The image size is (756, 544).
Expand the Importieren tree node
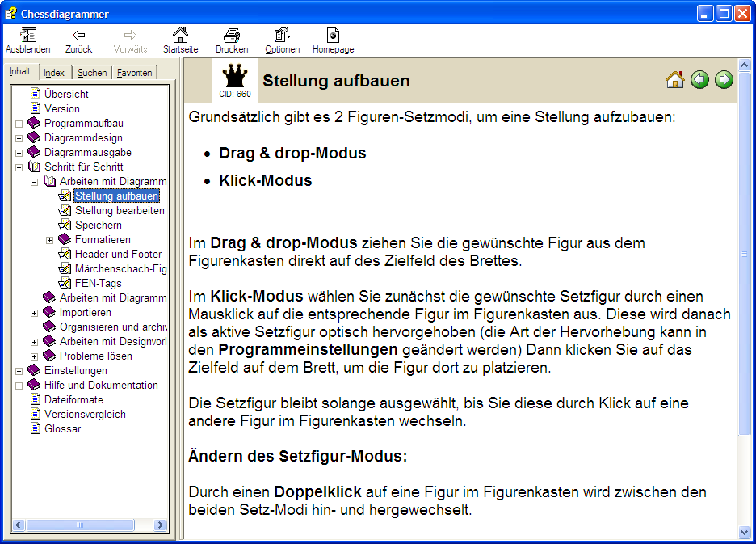pos(34,314)
